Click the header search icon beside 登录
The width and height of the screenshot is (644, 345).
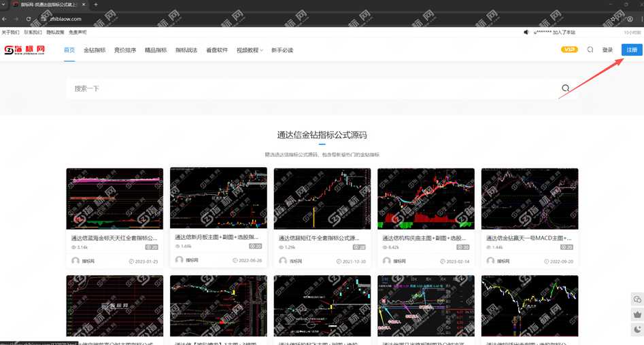(590, 50)
